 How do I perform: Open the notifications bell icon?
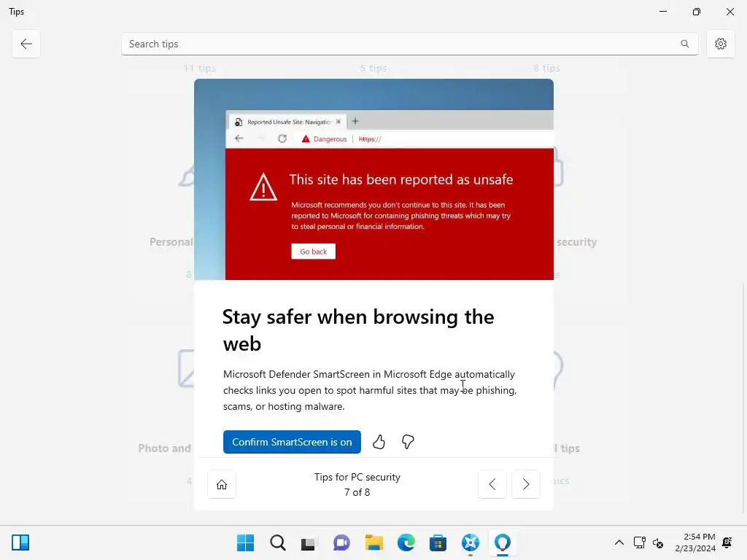coord(727,542)
